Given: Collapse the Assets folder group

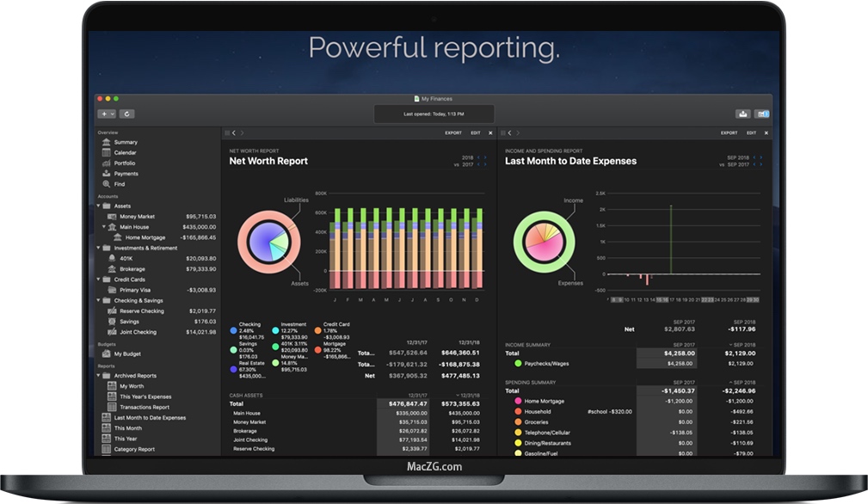Looking at the screenshot, I should pos(98,206).
